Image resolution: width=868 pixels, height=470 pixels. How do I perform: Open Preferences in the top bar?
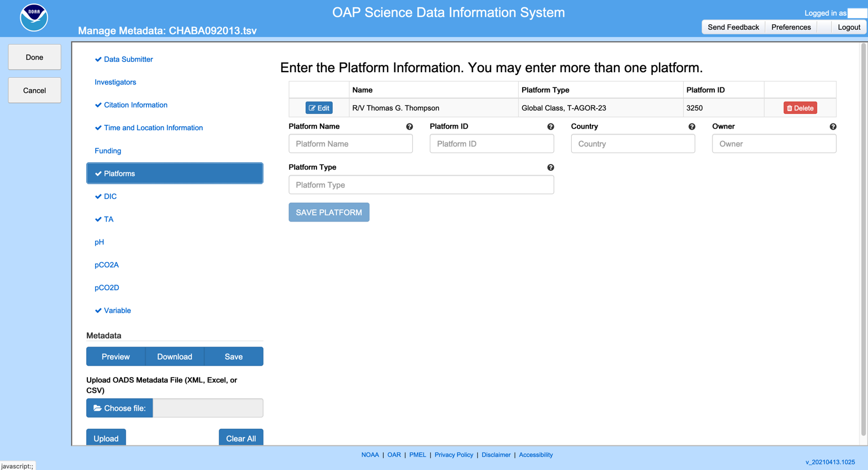click(x=791, y=27)
